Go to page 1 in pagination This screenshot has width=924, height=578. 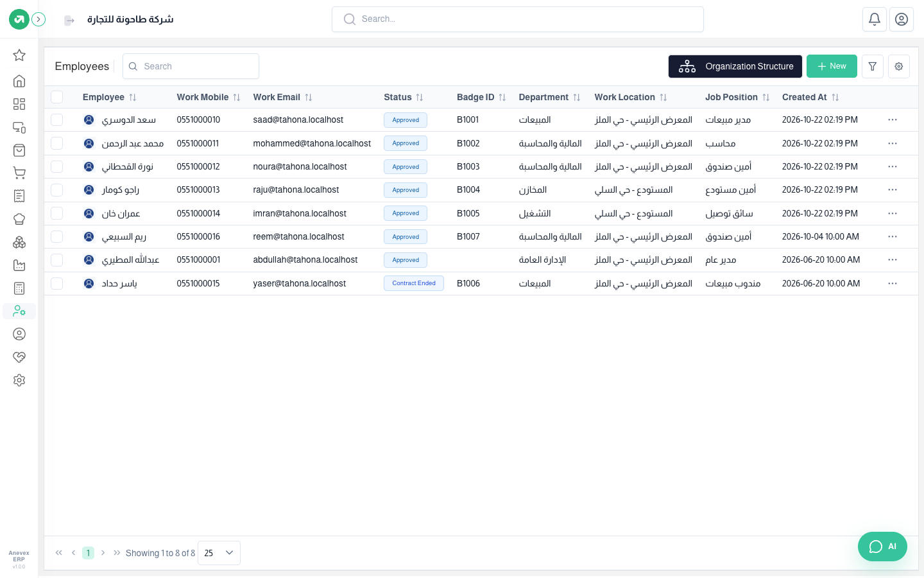coord(89,553)
